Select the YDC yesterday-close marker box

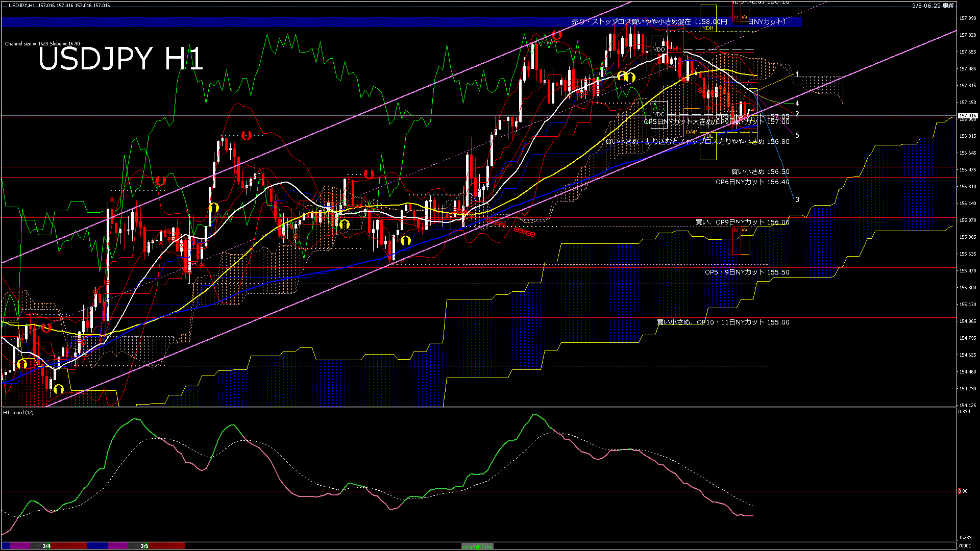pyautogui.click(x=658, y=114)
